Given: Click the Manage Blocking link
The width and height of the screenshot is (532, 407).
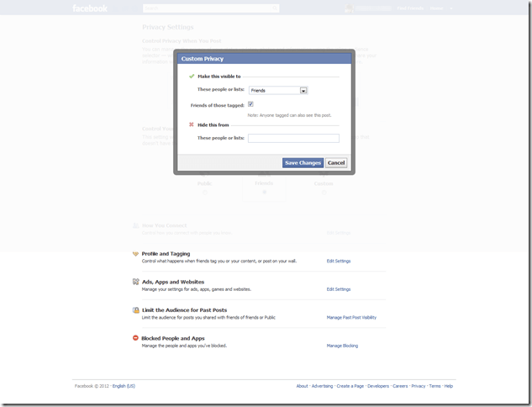Looking at the screenshot, I should coord(342,346).
